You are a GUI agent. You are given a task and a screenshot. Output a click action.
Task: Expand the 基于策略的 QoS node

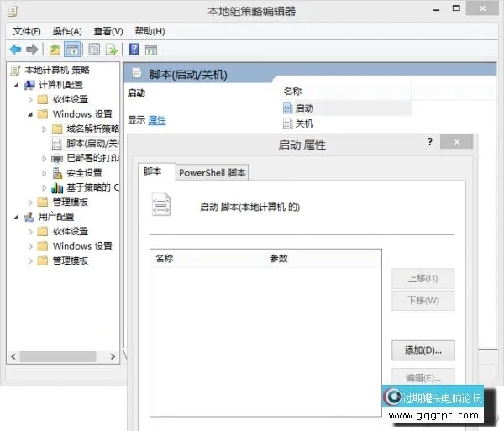[x=45, y=187]
